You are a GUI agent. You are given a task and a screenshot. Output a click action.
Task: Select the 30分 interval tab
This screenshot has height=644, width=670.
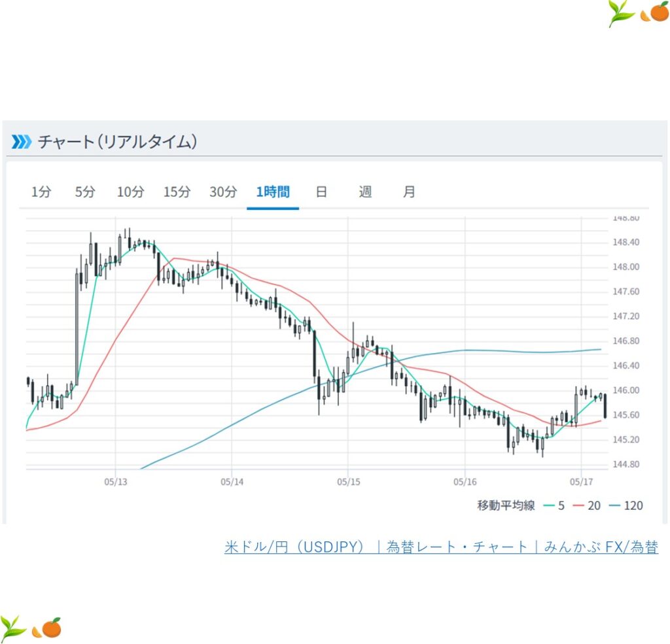pos(223,192)
